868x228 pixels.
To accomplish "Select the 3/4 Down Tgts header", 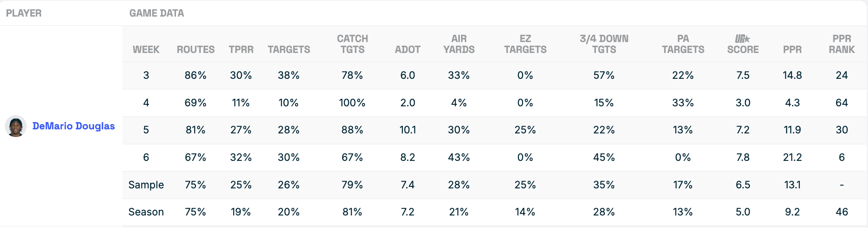I will pos(604,44).
